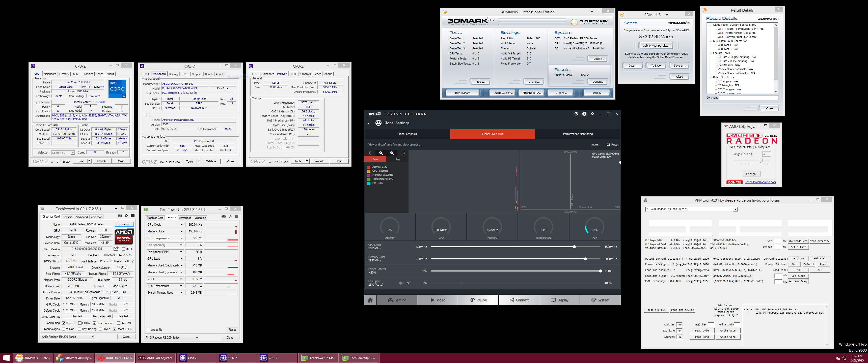The image size is (868, 363).
Task: Check CUDA checkbox in GPU-Z
Action: [x=80, y=323]
